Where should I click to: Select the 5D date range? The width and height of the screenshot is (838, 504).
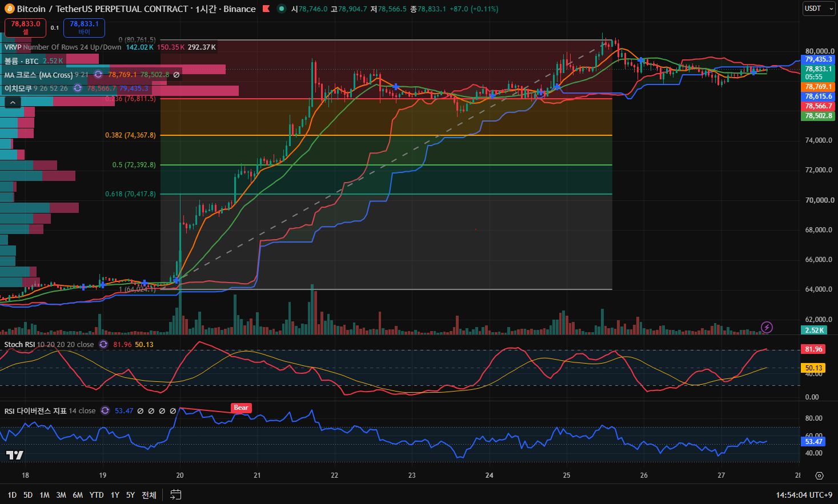point(28,495)
